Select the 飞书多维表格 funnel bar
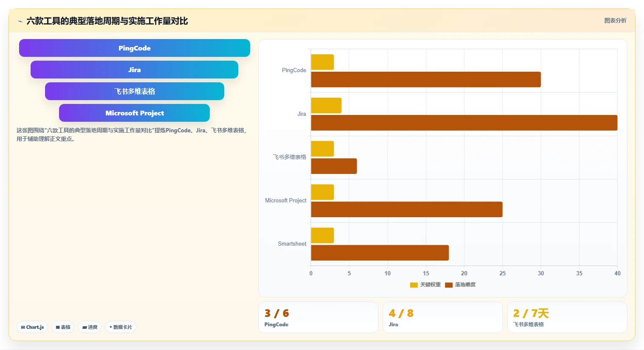Image resolution: width=644 pixels, height=350 pixels. (134, 91)
